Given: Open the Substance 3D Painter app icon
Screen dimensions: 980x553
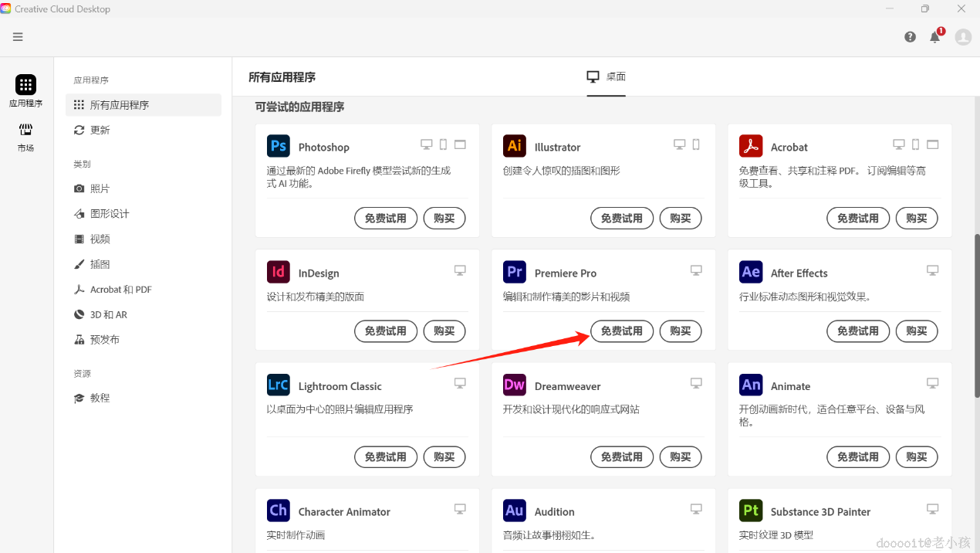Looking at the screenshot, I should (x=750, y=511).
